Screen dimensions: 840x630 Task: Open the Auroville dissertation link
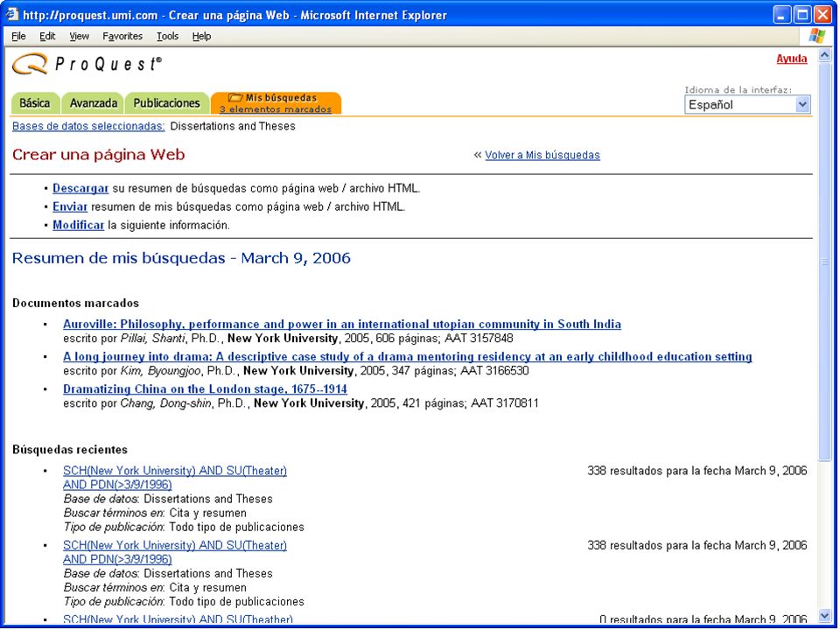point(342,324)
